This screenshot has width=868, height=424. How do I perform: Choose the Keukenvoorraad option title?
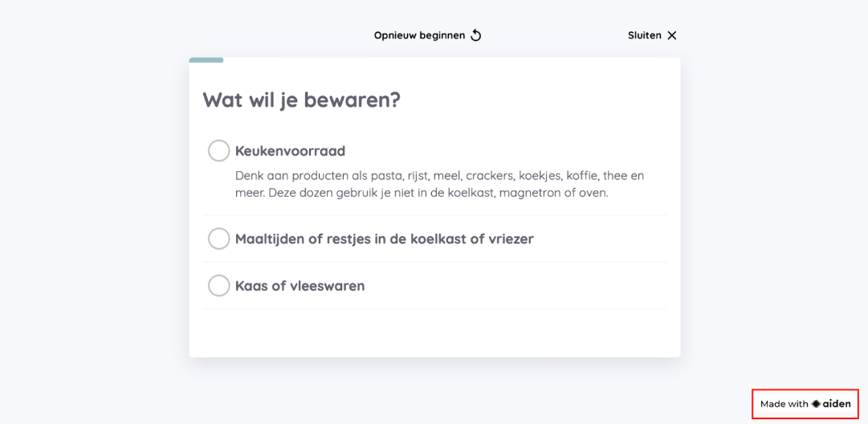[290, 150]
